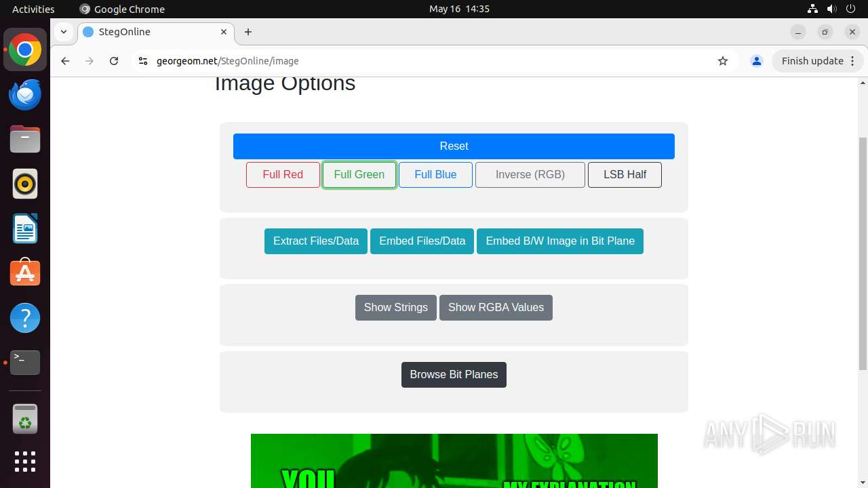
Task: Open the Trash in the dock
Action: [25, 418]
